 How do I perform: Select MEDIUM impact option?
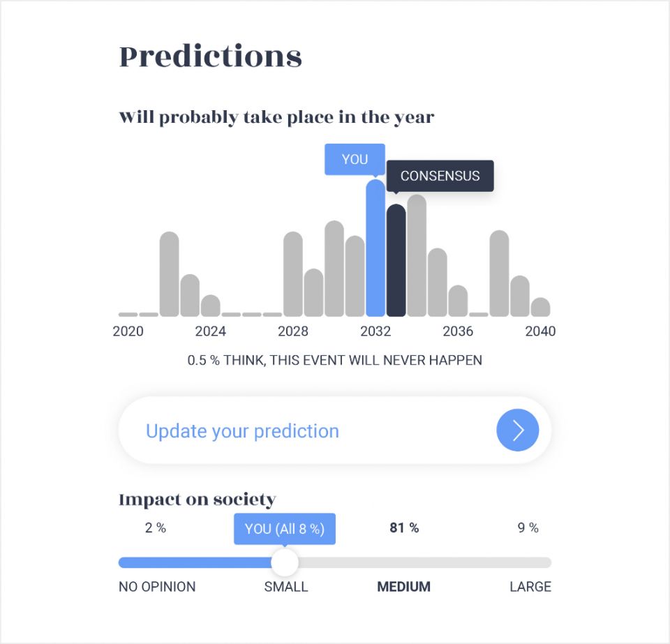pos(403,587)
